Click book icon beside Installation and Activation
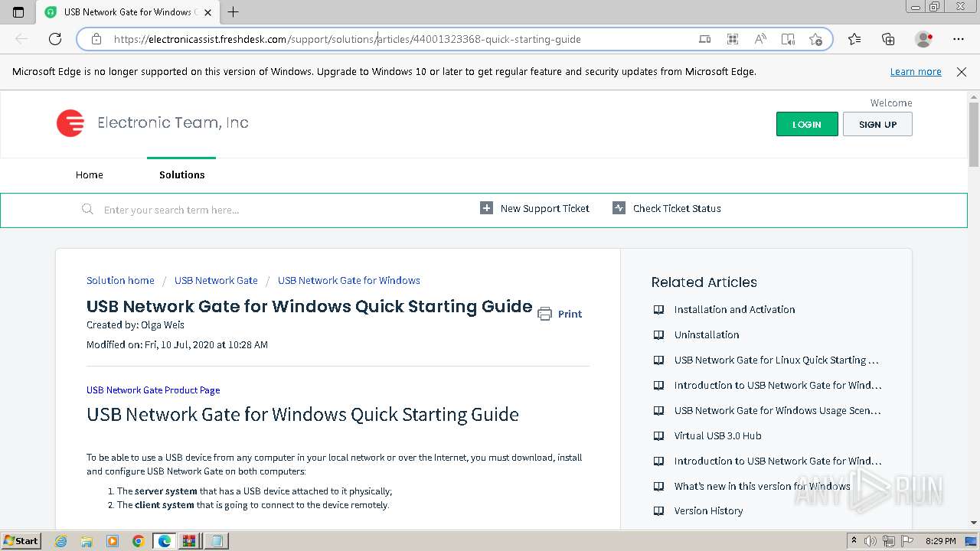This screenshot has height=551, width=980. click(x=658, y=309)
